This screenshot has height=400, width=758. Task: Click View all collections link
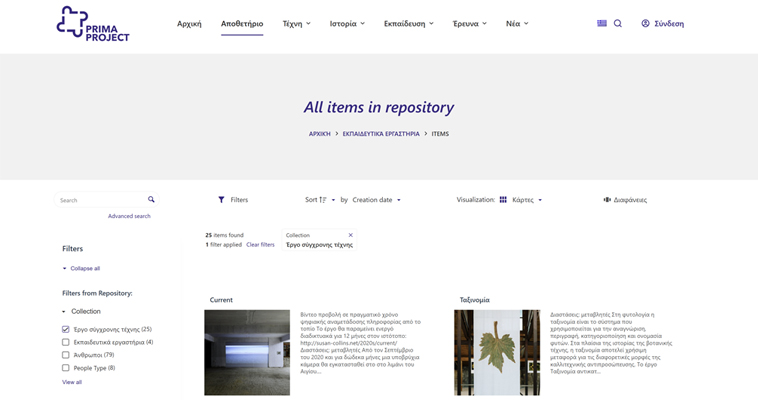click(72, 382)
